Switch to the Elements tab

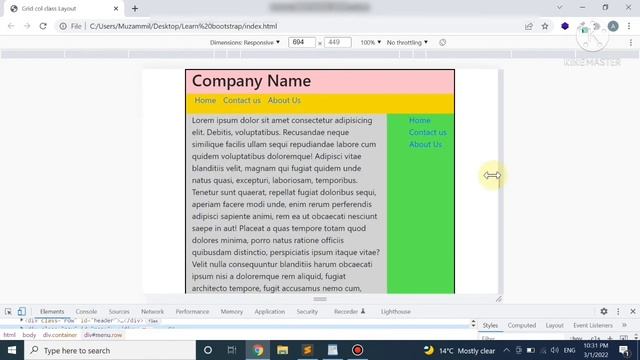(52, 311)
